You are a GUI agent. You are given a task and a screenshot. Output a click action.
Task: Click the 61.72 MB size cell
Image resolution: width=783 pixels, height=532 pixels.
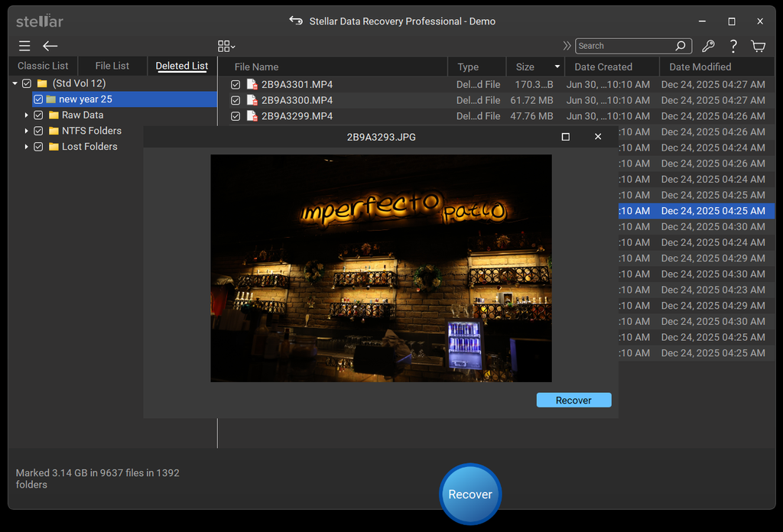[x=532, y=100]
